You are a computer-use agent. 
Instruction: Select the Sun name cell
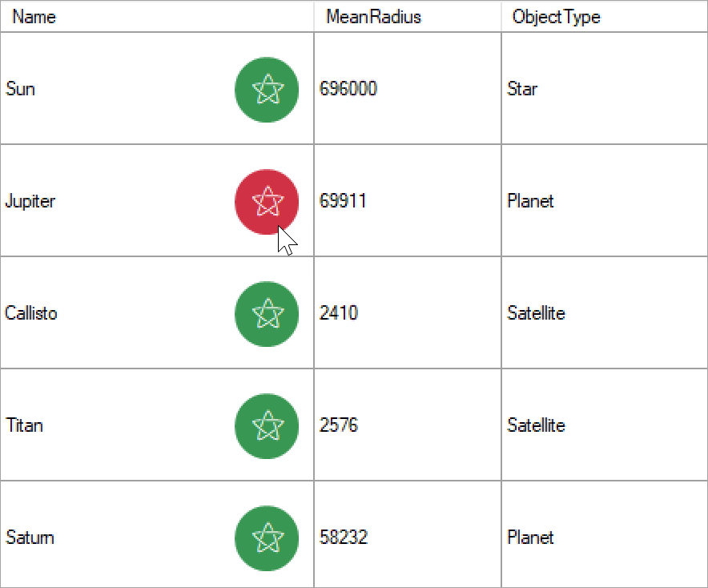(x=20, y=89)
